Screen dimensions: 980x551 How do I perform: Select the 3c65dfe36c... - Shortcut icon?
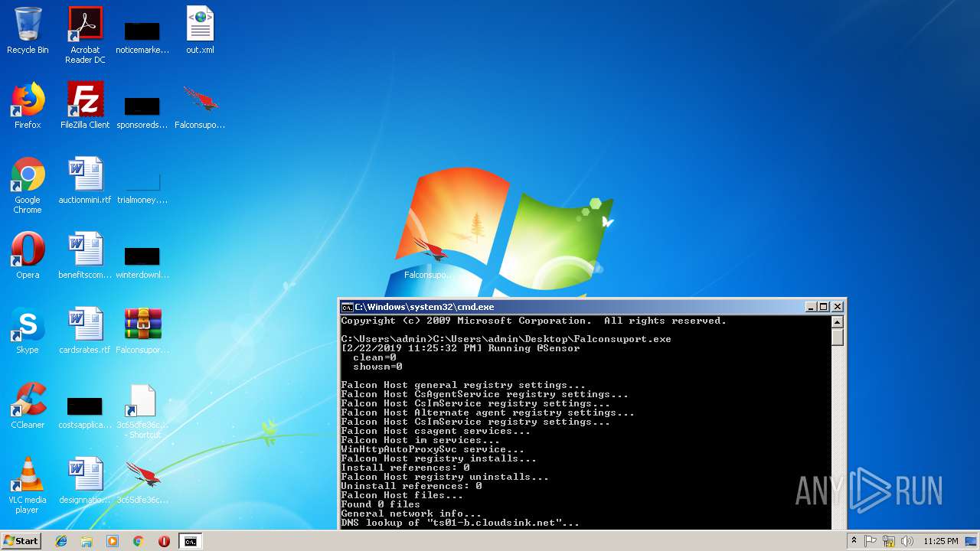[142, 411]
